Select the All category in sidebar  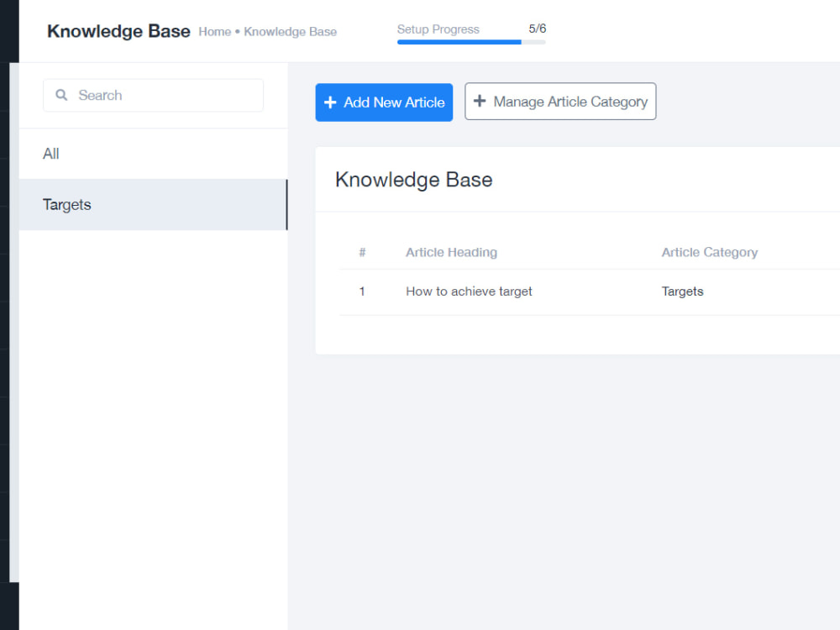click(153, 154)
